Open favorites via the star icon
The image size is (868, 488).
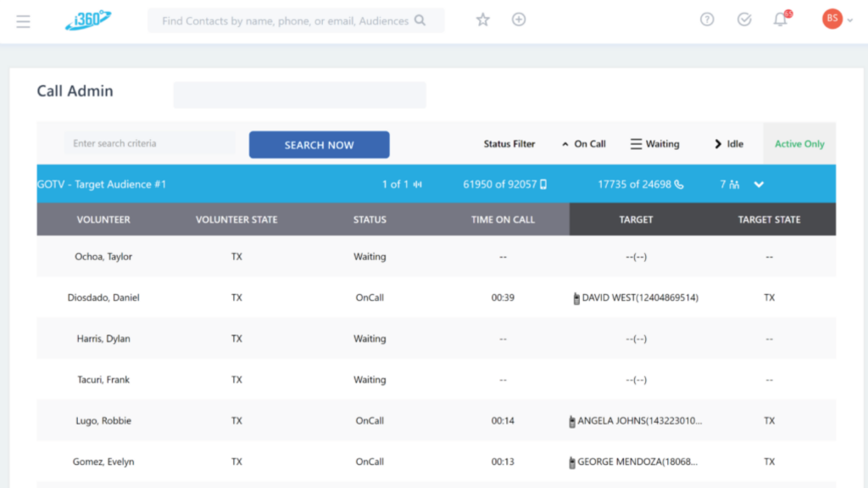tap(483, 19)
